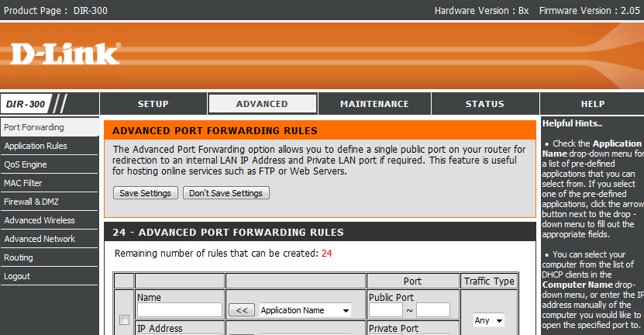Open the Traffic Type Any dropdown
This screenshot has width=644, height=335.
pyautogui.click(x=489, y=320)
